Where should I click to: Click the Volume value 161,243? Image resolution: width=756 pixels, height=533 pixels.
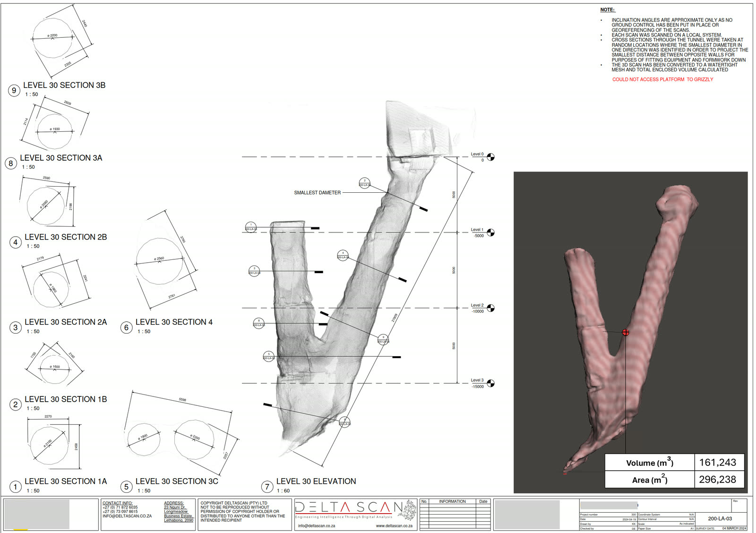pyautogui.click(x=718, y=463)
